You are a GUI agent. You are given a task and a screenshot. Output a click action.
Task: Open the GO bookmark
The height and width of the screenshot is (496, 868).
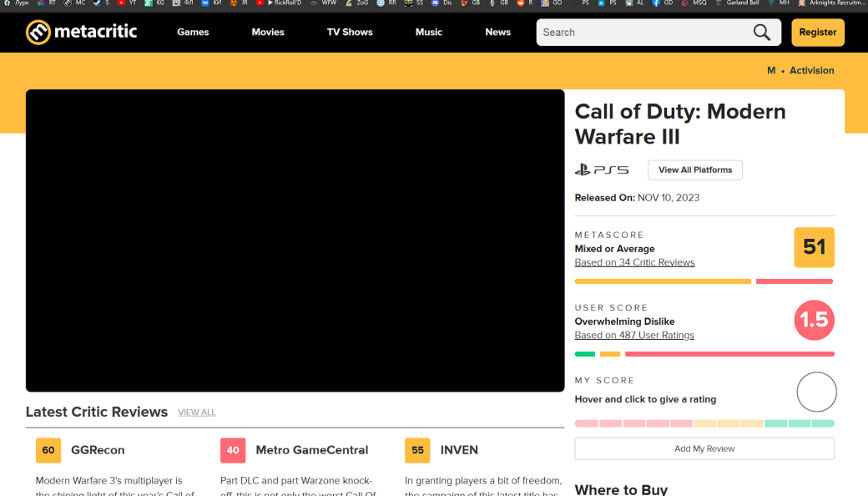coord(551,3)
